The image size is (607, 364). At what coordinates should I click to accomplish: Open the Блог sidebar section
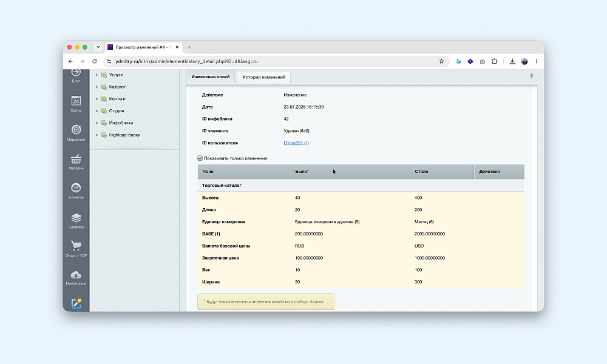click(76, 75)
